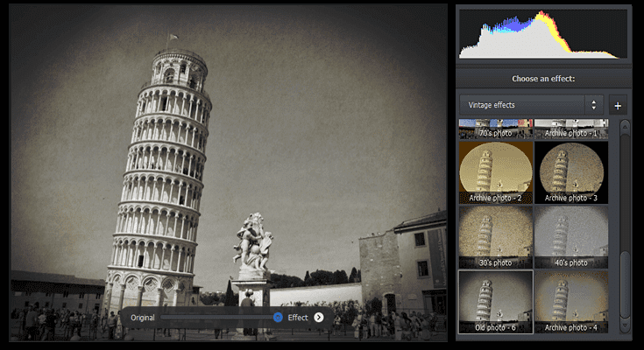Open the Vintage effects dropdown
644x350 pixels.
[532, 105]
